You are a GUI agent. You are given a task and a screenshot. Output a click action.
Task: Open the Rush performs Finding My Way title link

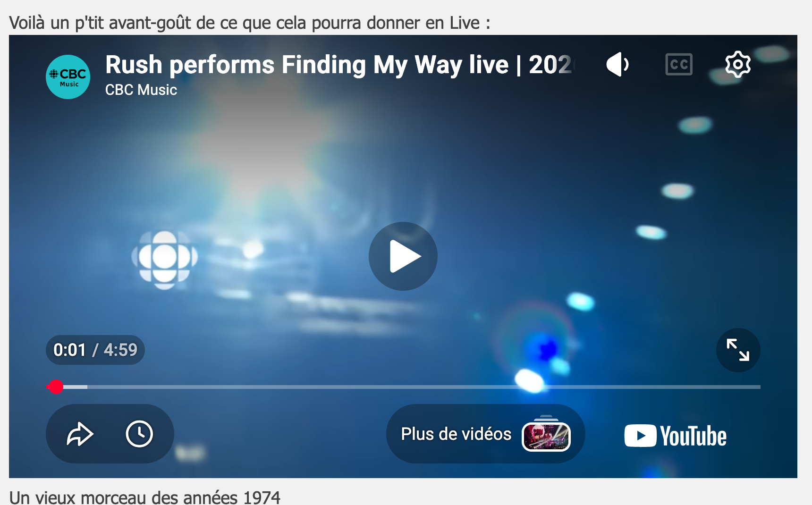point(338,65)
